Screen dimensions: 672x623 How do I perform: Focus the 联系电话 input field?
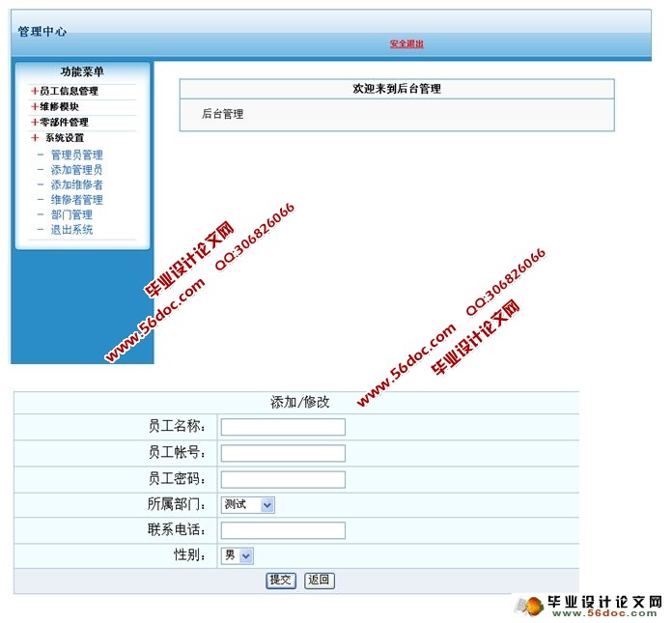click(x=283, y=530)
